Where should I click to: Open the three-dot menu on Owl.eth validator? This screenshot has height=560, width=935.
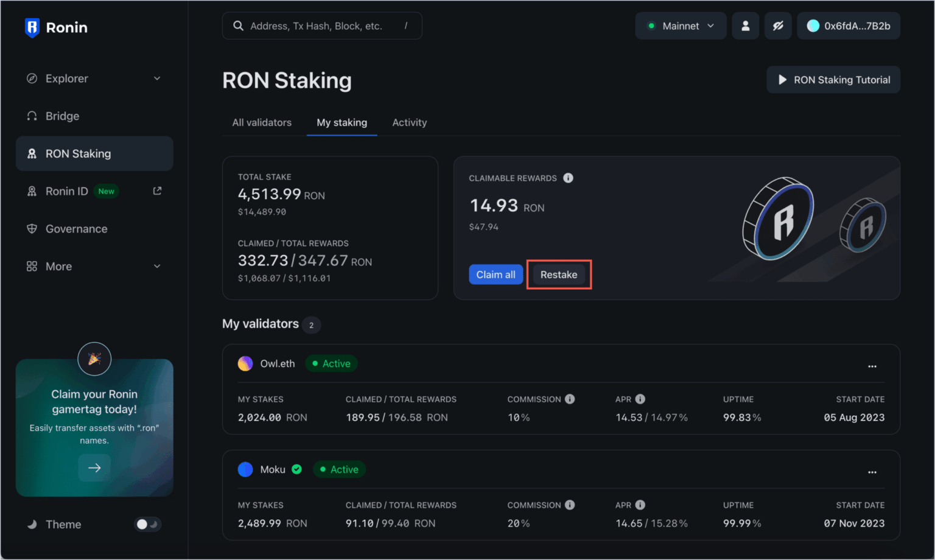pyautogui.click(x=872, y=366)
